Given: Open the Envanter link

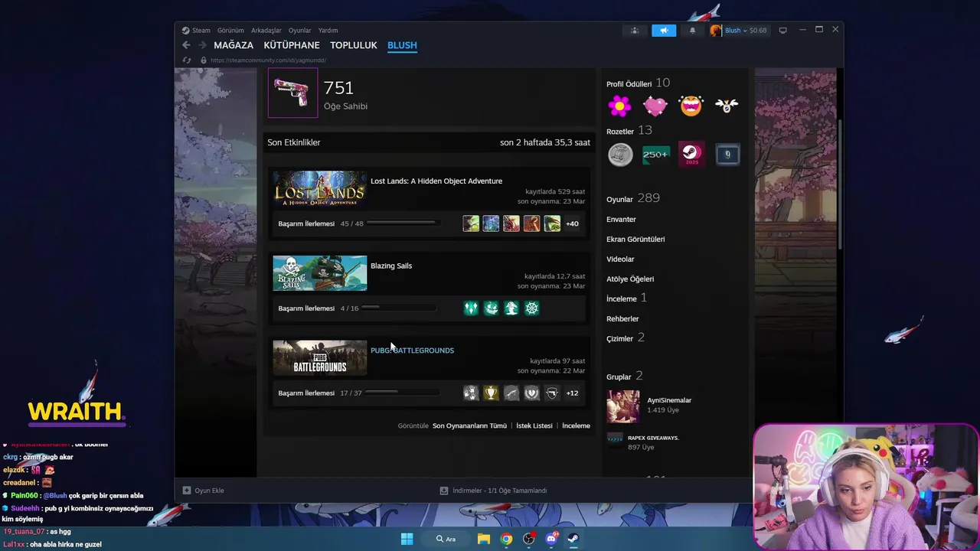Looking at the screenshot, I should pyautogui.click(x=621, y=220).
